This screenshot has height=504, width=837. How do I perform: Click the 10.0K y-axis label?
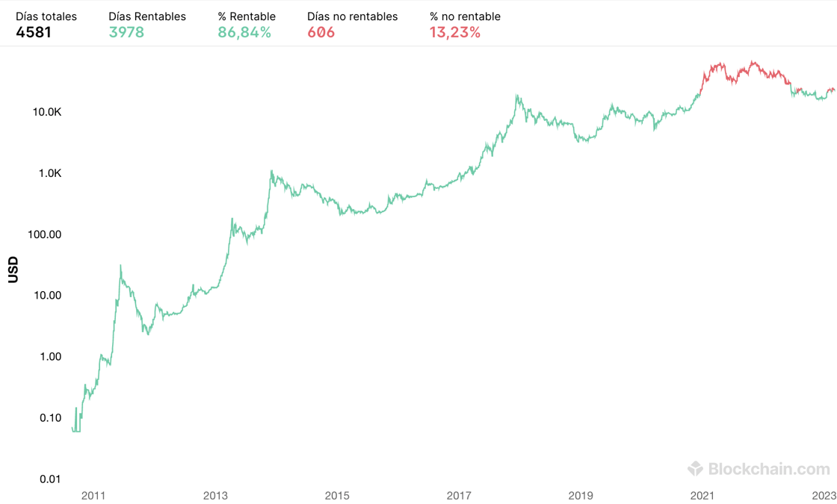pos(46,112)
